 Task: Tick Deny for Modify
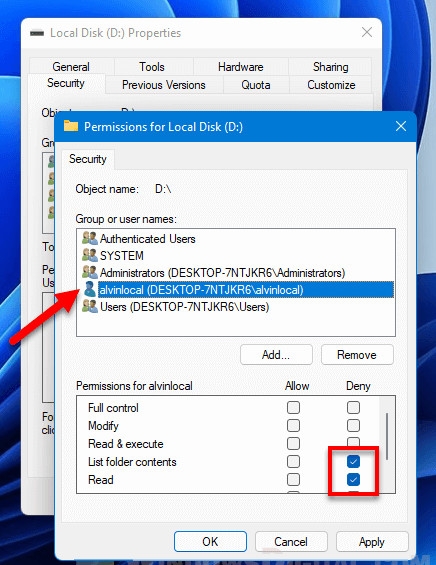coord(353,426)
